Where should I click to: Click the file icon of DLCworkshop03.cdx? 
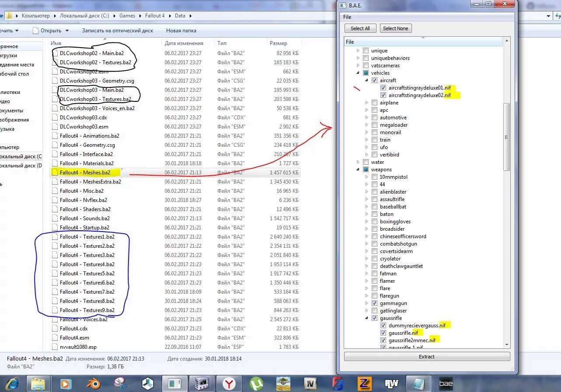click(x=54, y=118)
